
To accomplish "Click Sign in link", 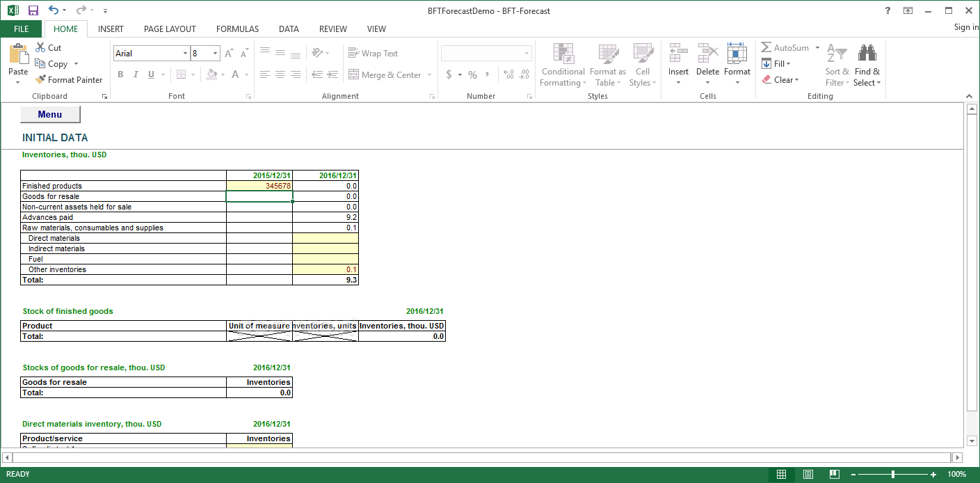I will tap(966, 27).
